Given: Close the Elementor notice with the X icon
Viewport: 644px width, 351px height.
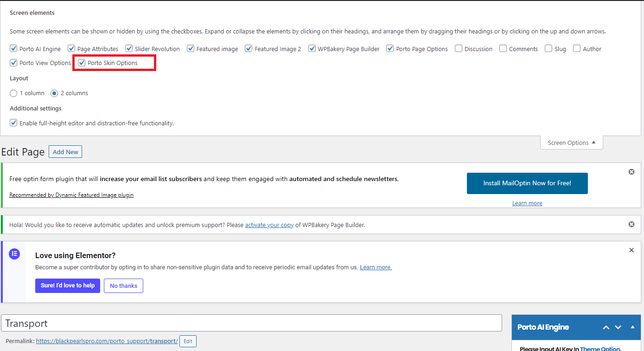Looking at the screenshot, I should coord(631,250).
